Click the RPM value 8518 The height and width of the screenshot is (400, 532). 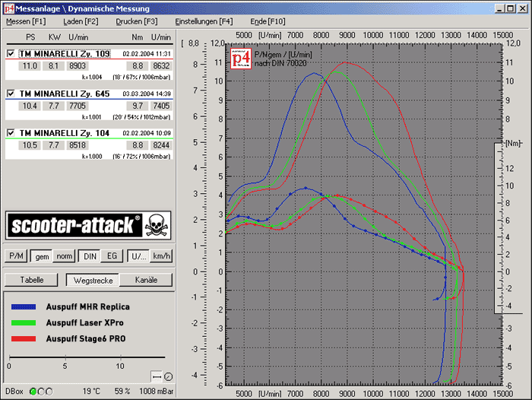pyautogui.click(x=78, y=145)
